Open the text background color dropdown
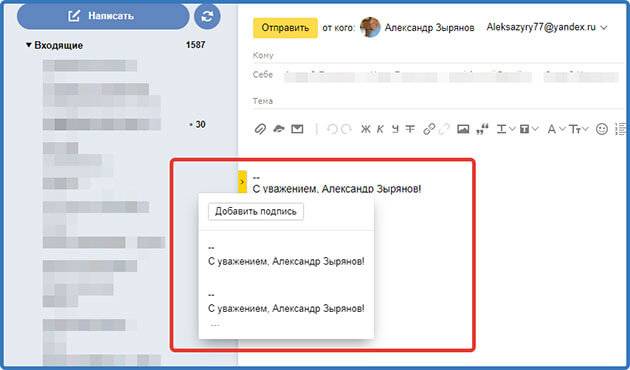This screenshot has height=370, width=630. (x=528, y=129)
